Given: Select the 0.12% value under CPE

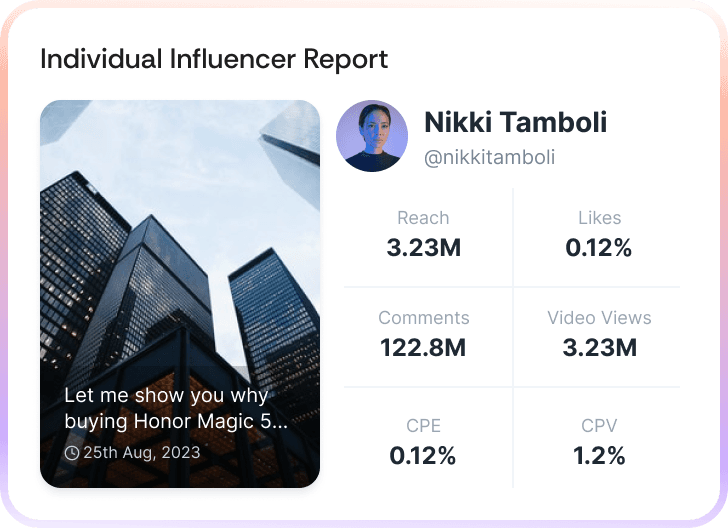Looking at the screenshot, I should pos(423,456).
